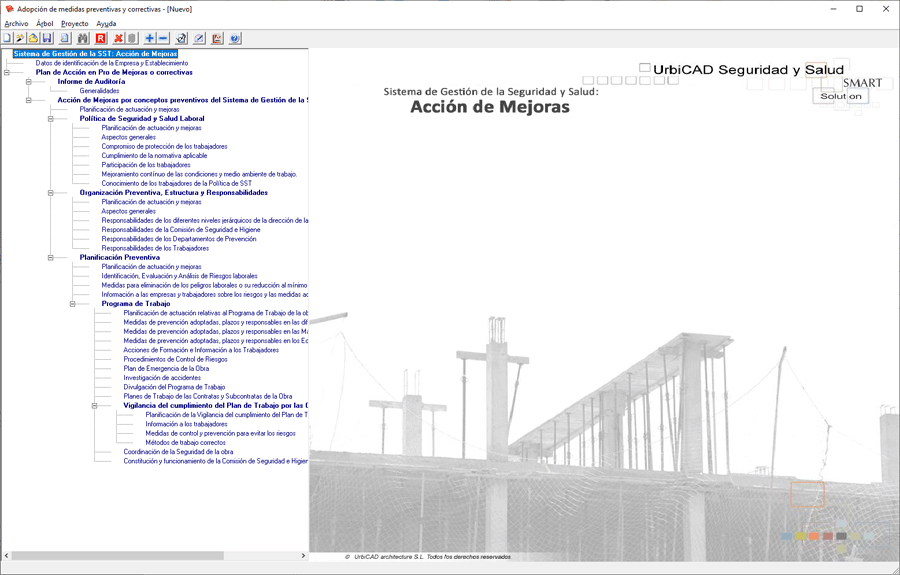Viewport: 900px width, 575px height.
Task: Click the blue help question mark icon
Action: [x=235, y=38]
